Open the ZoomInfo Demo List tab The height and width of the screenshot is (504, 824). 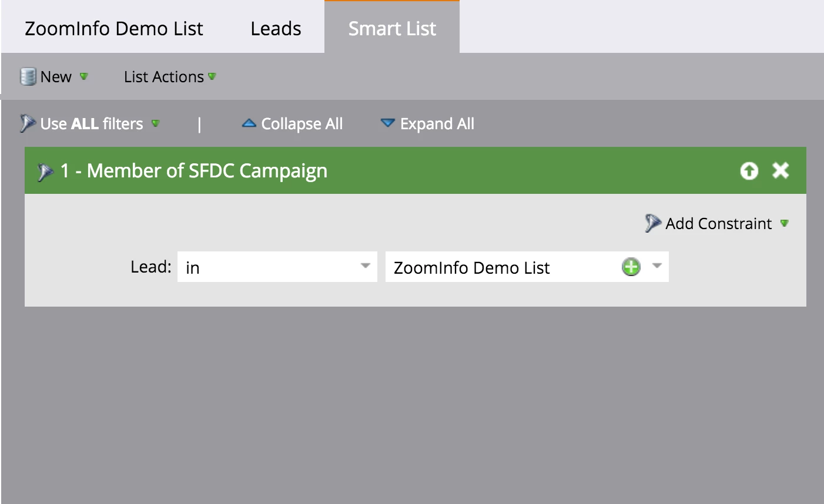pos(114,28)
